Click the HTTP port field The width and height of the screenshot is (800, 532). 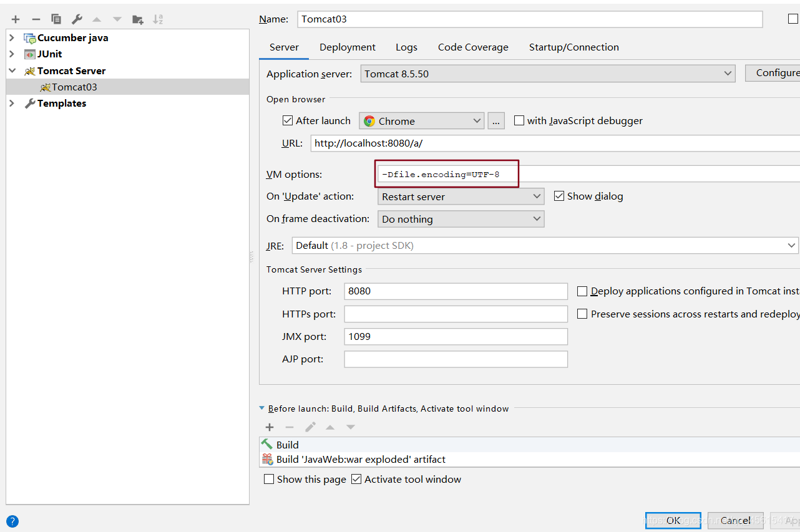456,291
